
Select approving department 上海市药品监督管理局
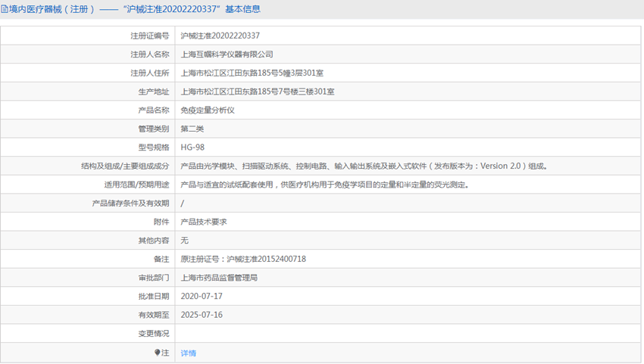219,278
